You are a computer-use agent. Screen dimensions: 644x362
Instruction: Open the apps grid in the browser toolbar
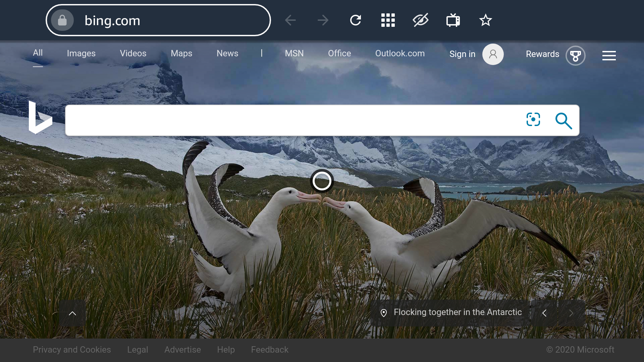point(388,20)
